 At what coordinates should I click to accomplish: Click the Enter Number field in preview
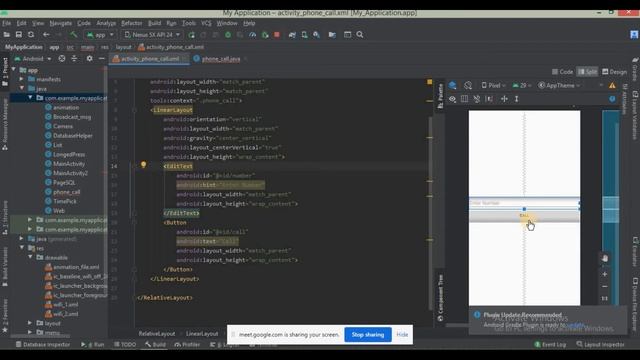[x=524, y=203]
